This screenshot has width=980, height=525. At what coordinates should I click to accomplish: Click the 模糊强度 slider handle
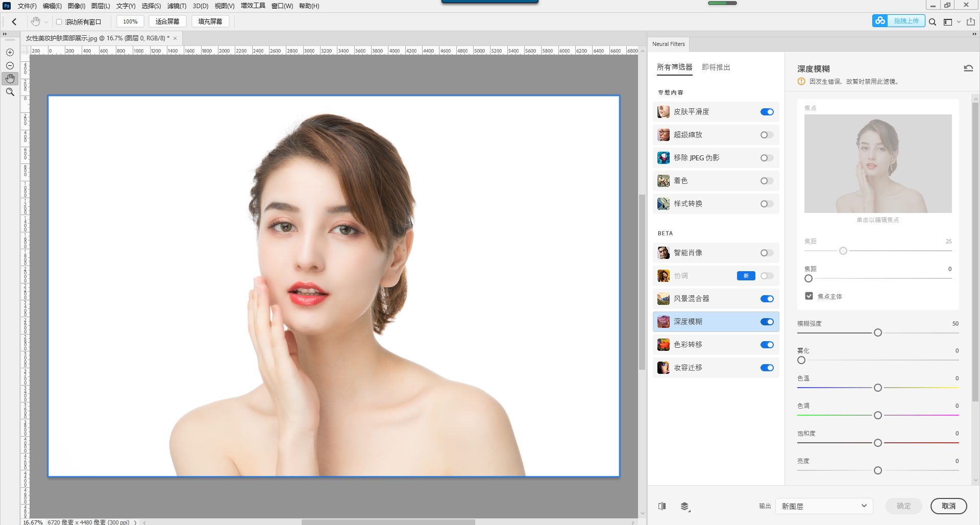pos(877,332)
